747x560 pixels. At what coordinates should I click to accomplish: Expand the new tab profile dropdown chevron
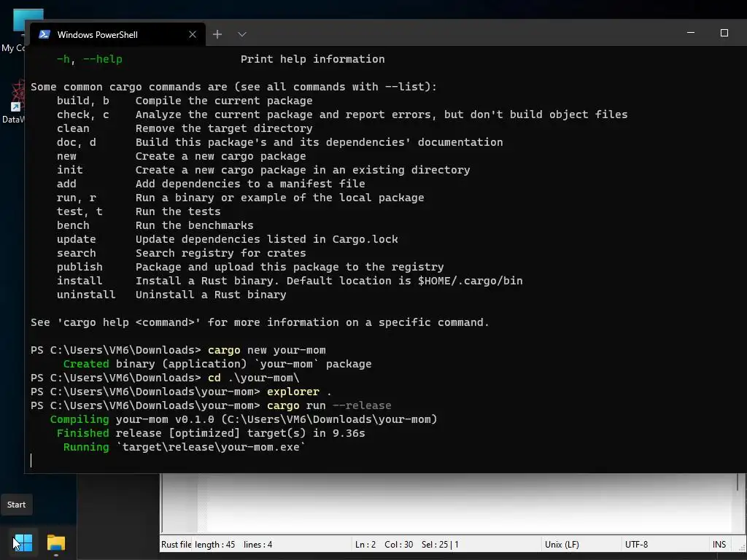click(242, 34)
